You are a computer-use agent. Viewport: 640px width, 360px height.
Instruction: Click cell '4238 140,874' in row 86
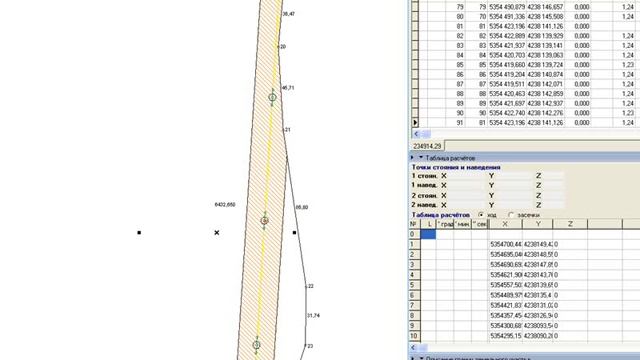(545, 75)
